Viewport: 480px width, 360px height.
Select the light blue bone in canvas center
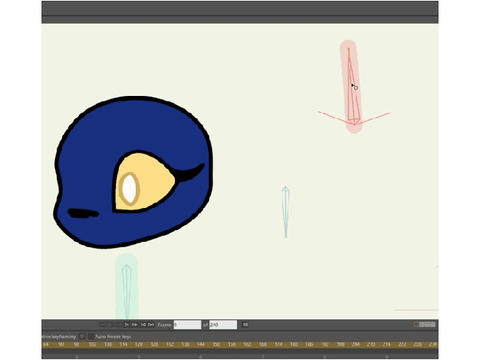click(x=285, y=212)
